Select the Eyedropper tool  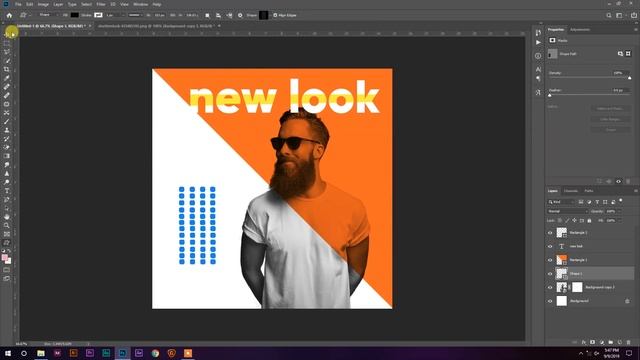click(7, 78)
